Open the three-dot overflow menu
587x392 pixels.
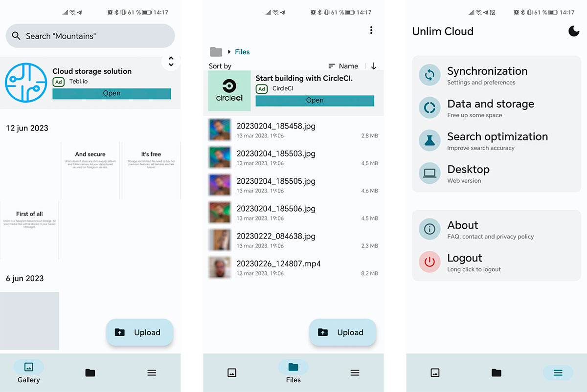pyautogui.click(x=371, y=30)
